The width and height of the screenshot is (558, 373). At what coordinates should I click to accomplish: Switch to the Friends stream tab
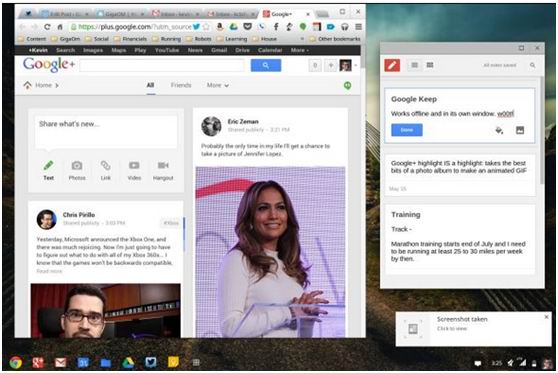tap(181, 85)
